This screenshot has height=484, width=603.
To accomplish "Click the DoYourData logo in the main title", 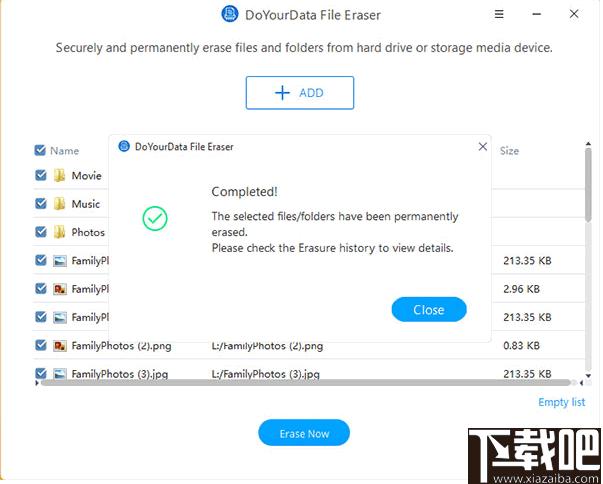I will [x=230, y=14].
